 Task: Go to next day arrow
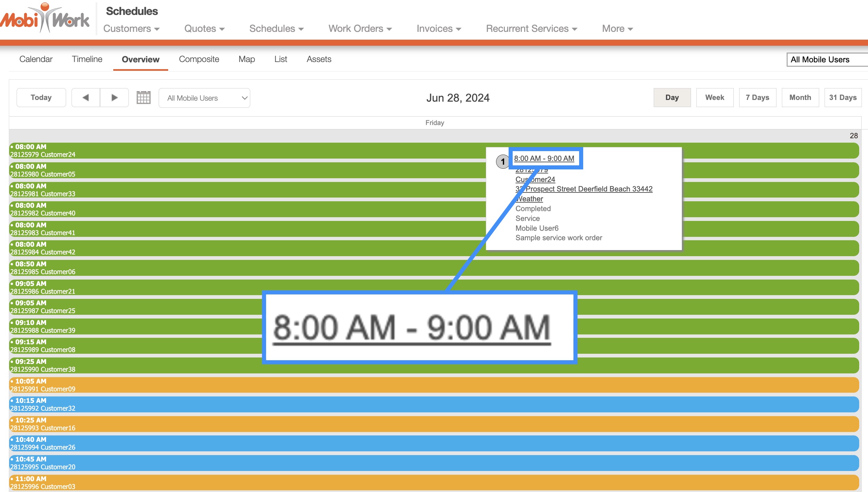point(115,98)
